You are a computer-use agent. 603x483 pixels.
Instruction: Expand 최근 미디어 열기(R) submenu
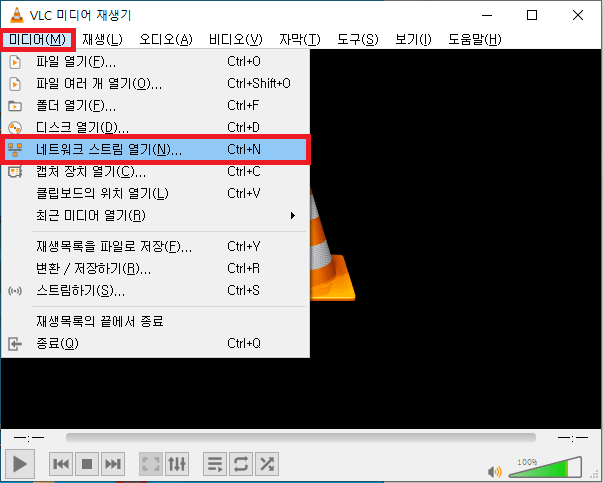(x=155, y=215)
